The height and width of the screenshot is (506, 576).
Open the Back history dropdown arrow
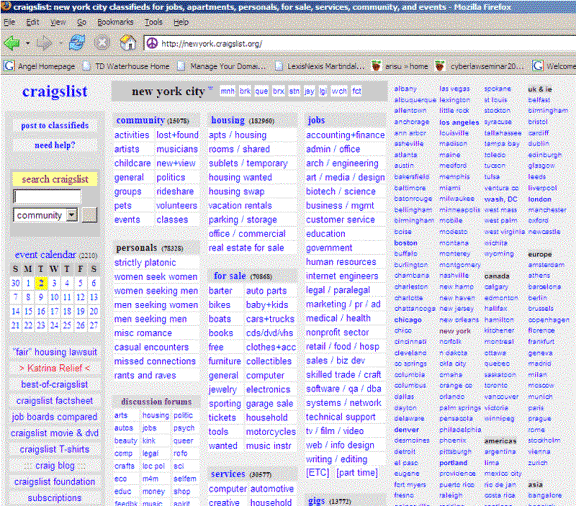[x=28, y=43]
